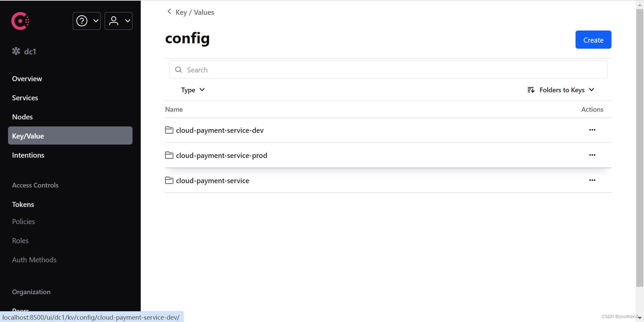Open the Folders to Keys sort dropdown
Image resolution: width=644 pixels, height=322 pixels.
point(561,90)
